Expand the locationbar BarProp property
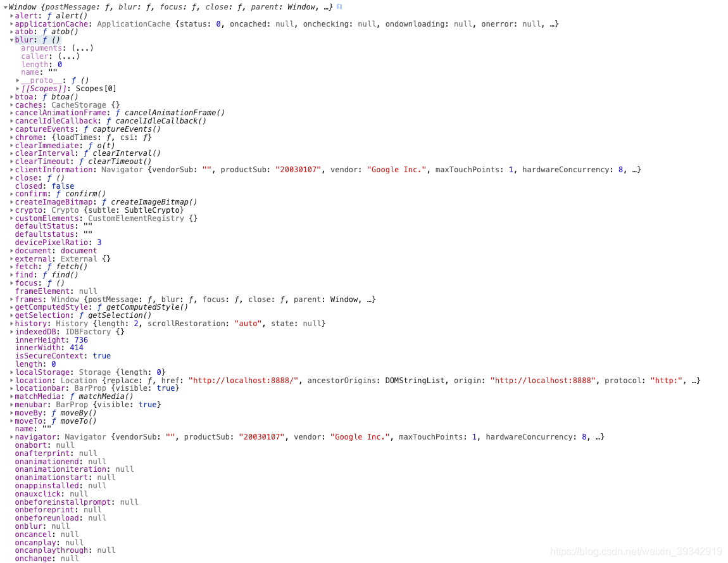Image resolution: width=728 pixels, height=563 pixels. [11, 388]
